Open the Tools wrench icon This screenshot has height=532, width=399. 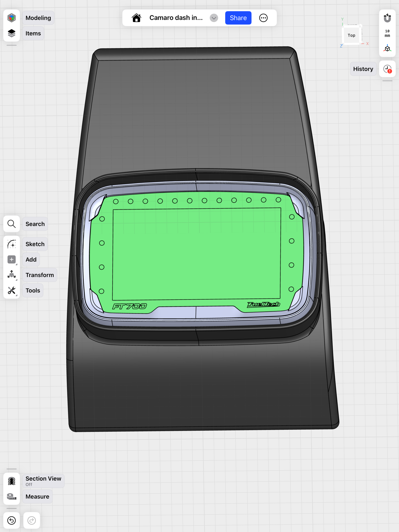click(x=12, y=291)
